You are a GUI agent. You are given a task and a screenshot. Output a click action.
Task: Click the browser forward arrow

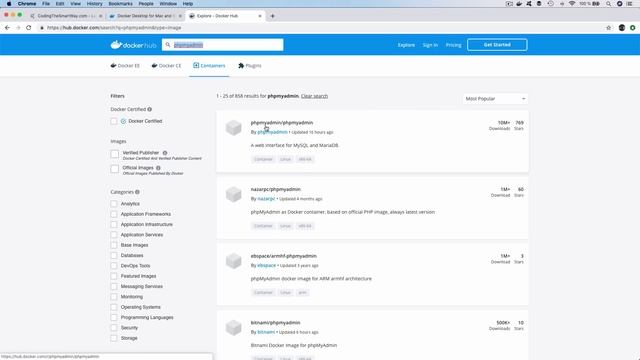click(x=18, y=28)
